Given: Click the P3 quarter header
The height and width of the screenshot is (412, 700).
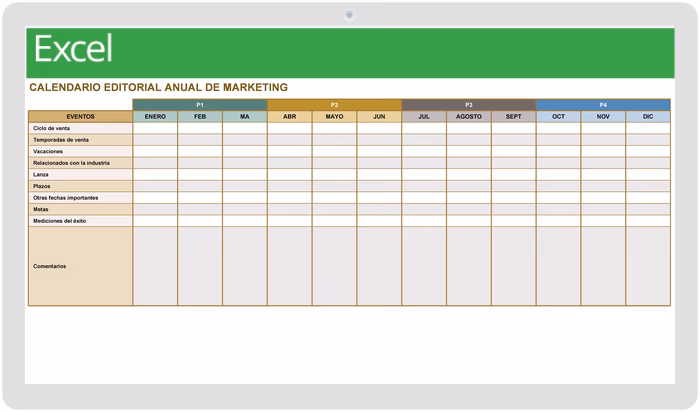Looking at the screenshot, I should point(469,105).
